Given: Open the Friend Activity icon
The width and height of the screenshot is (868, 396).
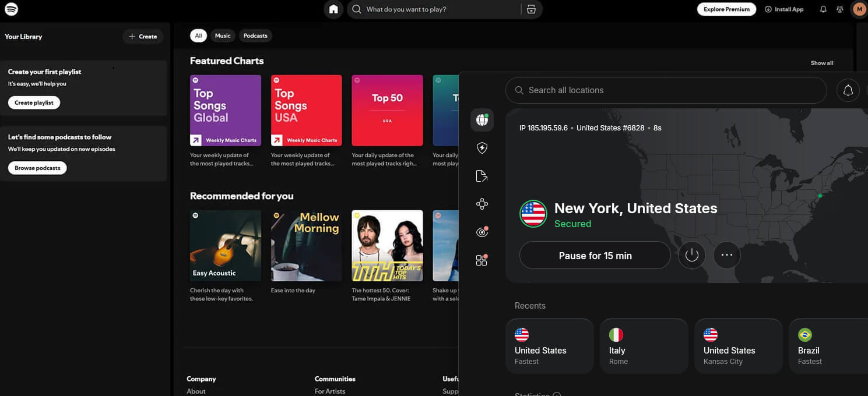Looking at the screenshot, I should pyautogui.click(x=840, y=9).
